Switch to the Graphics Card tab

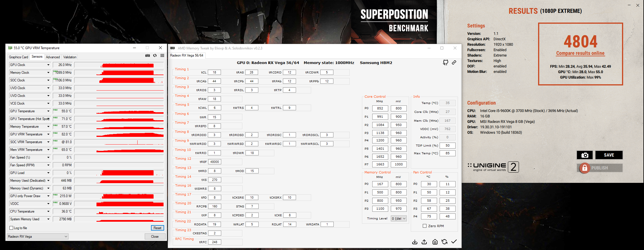(19, 57)
